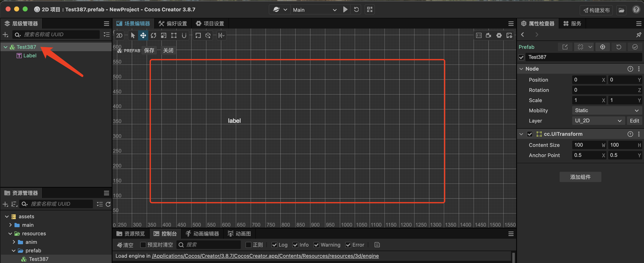Enable the 预览时清空 checkbox
This screenshot has width=644, height=263.
[x=143, y=245]
